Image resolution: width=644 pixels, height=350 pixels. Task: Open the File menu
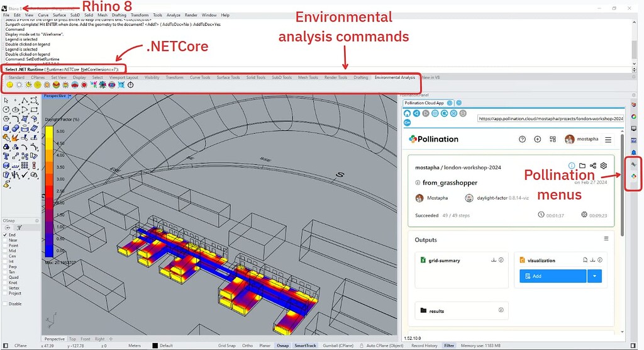(6, 15)
